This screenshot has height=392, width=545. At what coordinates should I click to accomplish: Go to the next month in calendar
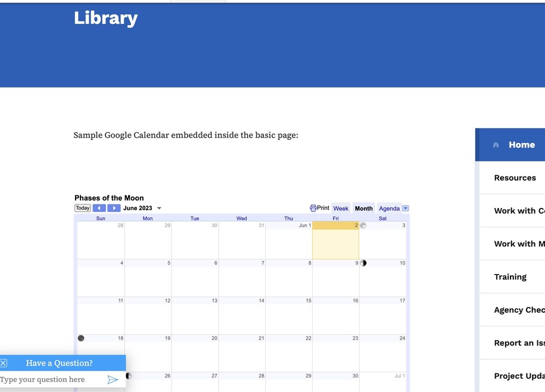coord(114,209)
